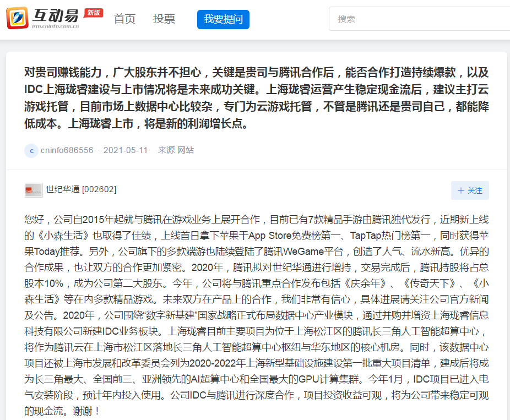Click the 来源 网站 source label
The width and height of the screenshot is (510, 420).
point(176,150)
